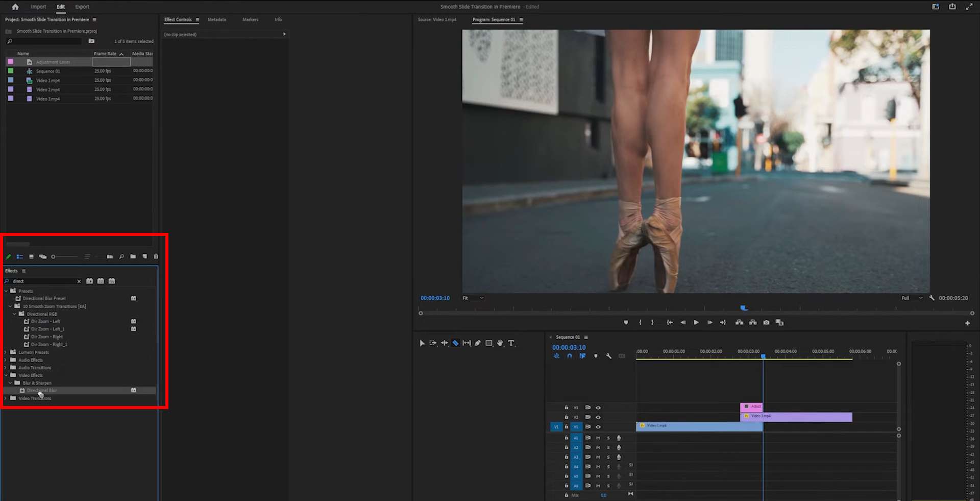The height and width of the screenshot is (501, 980).
Task: Open the Metadata panel tab
Action: pyautogui.click(x=217, y=19)
